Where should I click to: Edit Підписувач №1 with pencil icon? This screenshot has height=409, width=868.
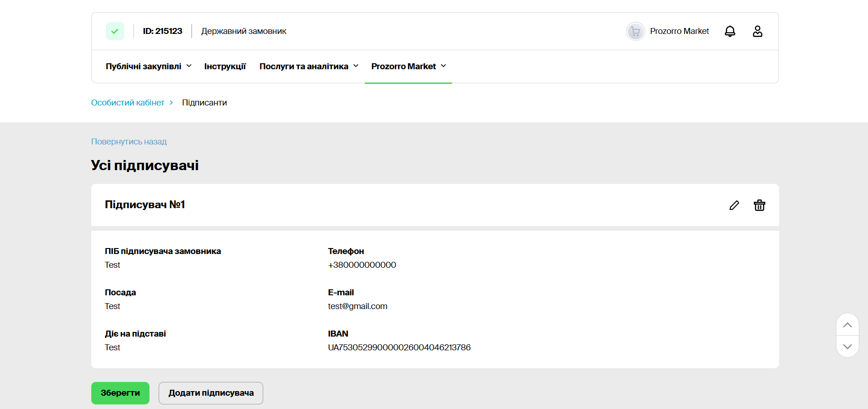point(734,205)
